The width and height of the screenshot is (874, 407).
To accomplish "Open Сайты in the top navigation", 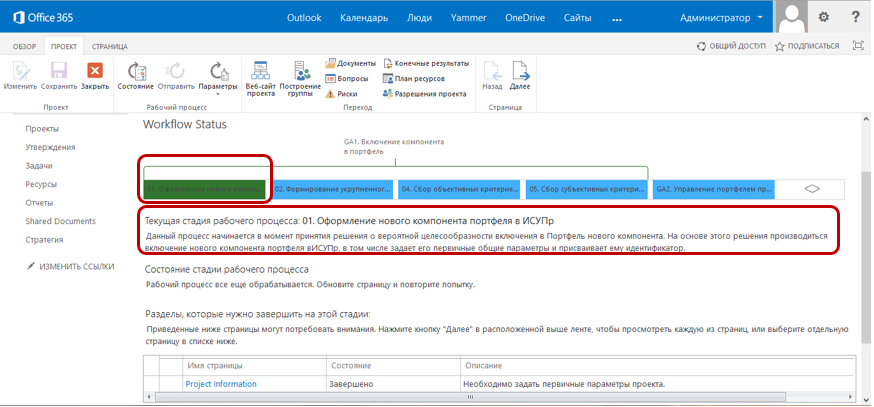I will point(577,18).
